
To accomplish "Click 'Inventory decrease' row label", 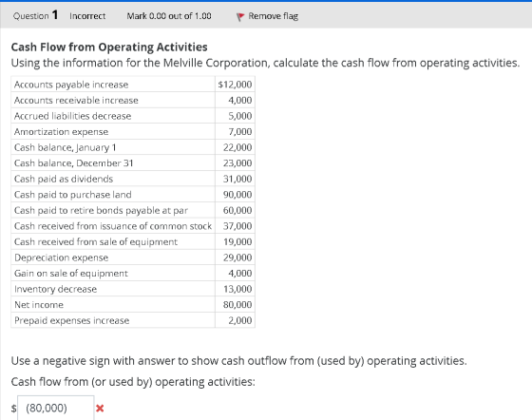I will pyautogui.click(x=55, y=289).
